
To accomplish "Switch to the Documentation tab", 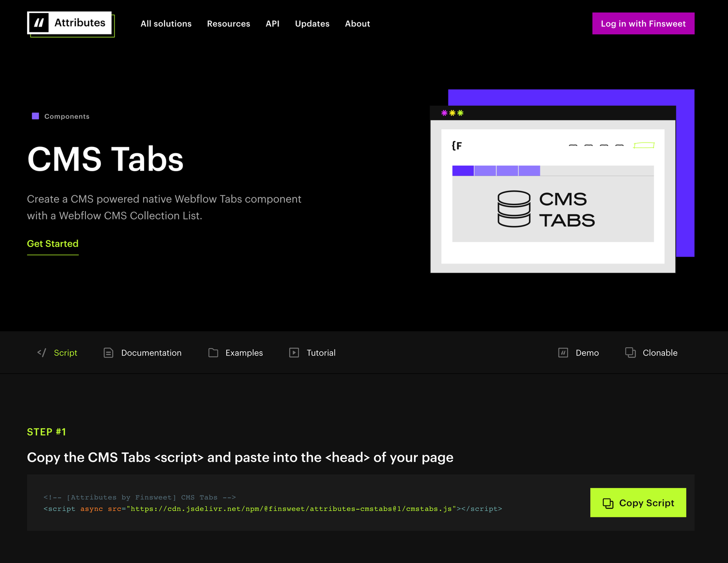I will [143, 353].
